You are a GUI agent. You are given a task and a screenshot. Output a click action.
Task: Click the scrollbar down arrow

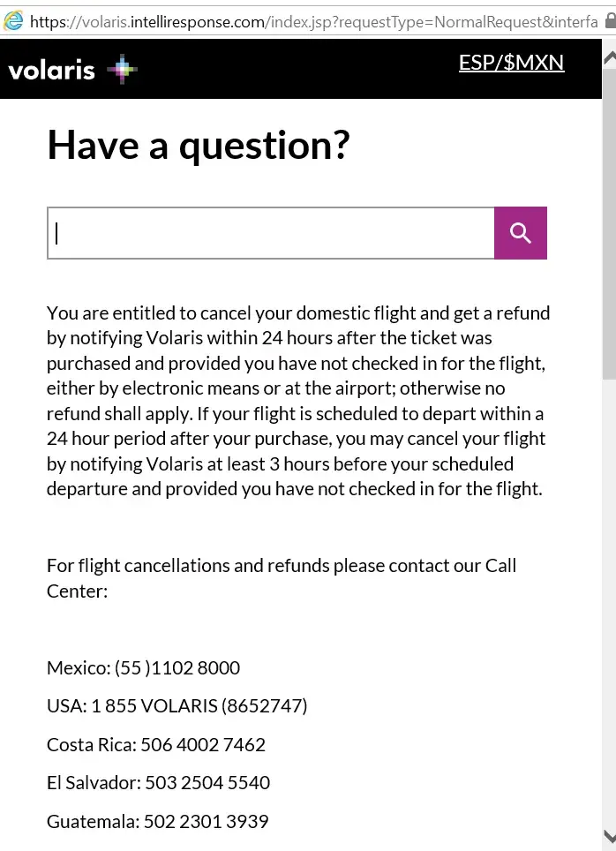point(609,835)
